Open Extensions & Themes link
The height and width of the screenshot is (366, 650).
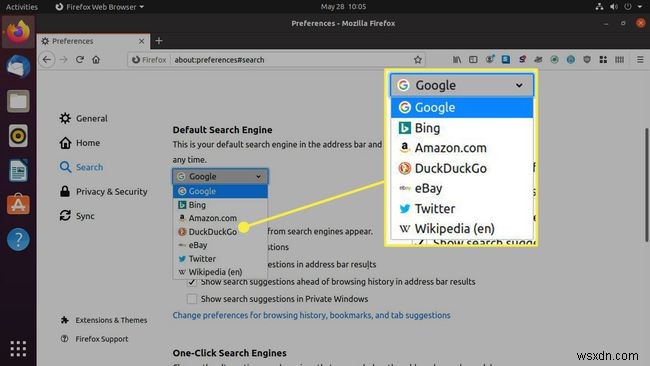point(104,320)
